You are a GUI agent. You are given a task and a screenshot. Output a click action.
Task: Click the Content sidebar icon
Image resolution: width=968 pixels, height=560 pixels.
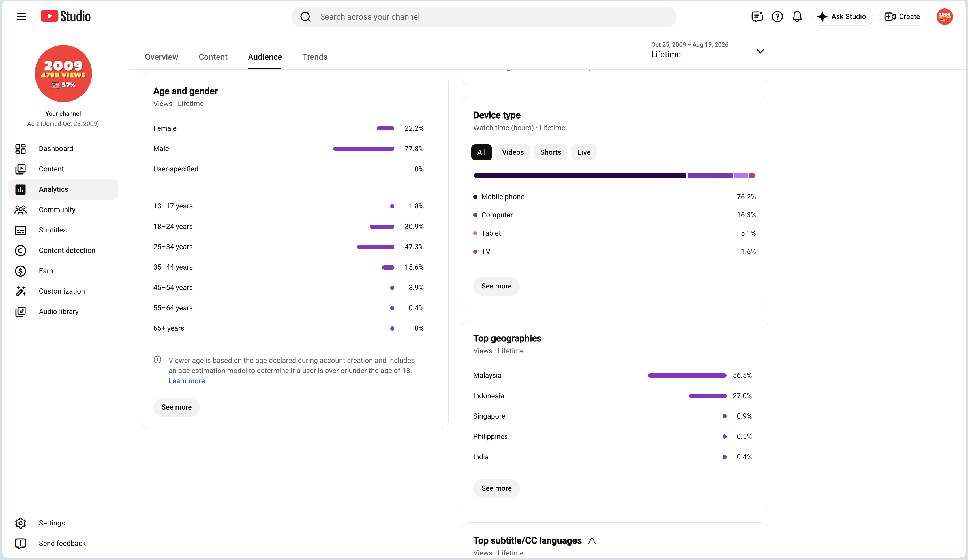(20, 169)
